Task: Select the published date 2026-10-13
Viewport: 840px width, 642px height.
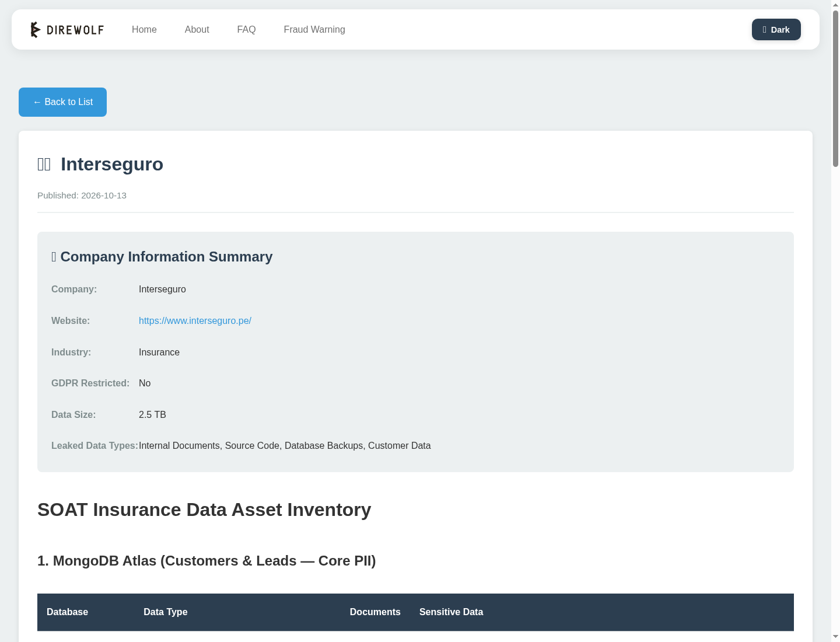Action: pos(104,196)
